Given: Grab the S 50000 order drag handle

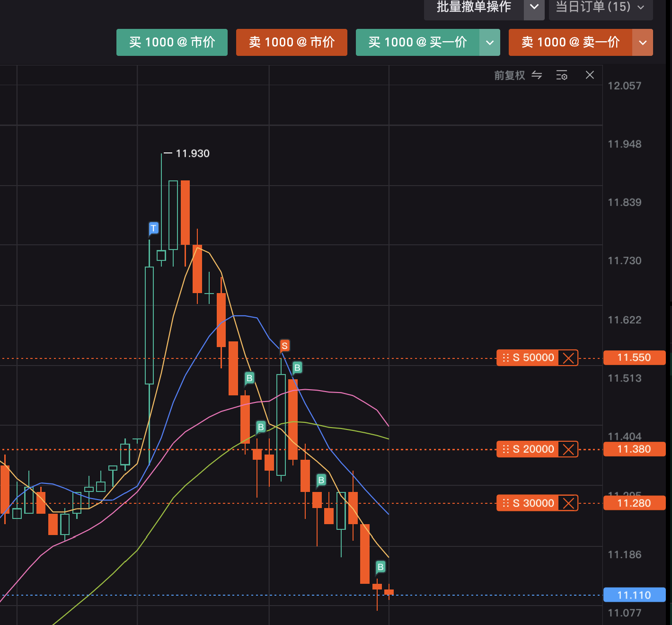Looking at the screenshot, I should [505, 358].
